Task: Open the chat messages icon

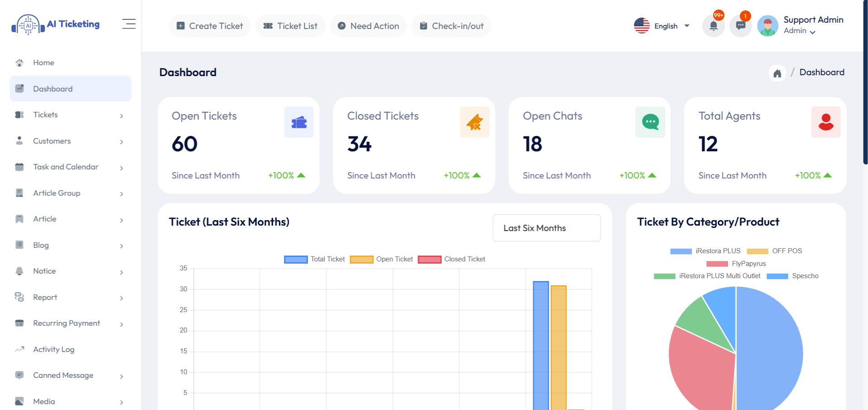Action: [740, 26]
